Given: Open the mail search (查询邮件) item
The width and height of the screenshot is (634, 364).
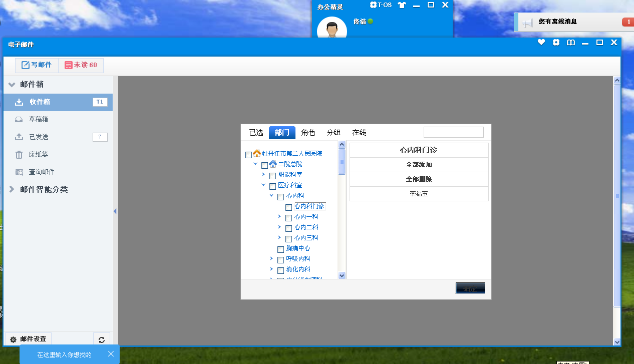Looking at the screenshot, I should point(41,172).
